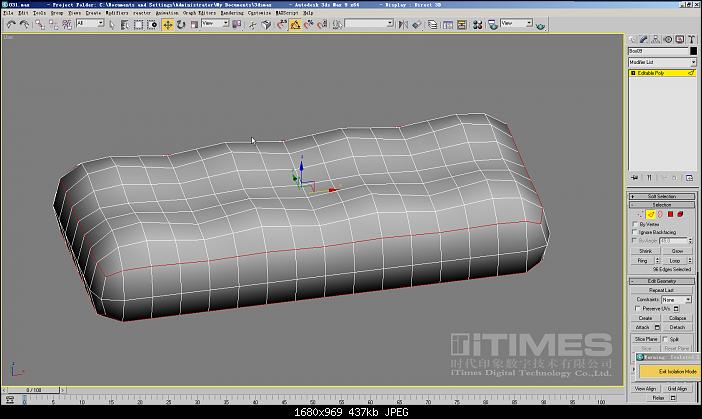
Task: Switch to the Display panel tab icon
Action: [x=680, y=39]
